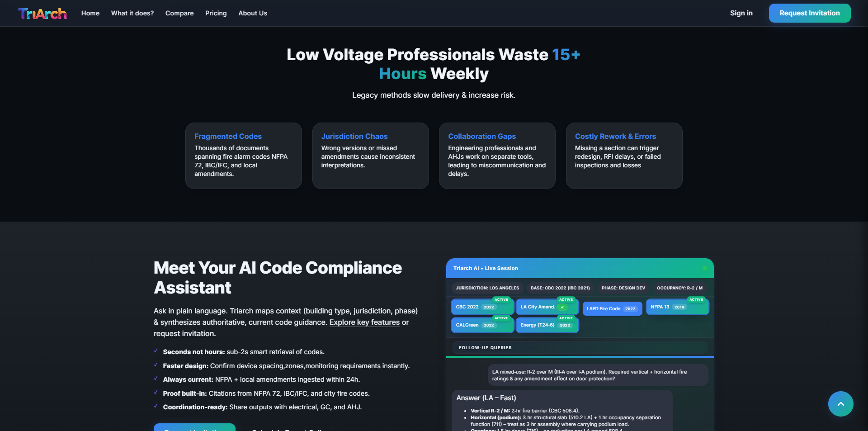This screenshot has width=868, height=431.
Task: Go to the Compare nav item
Action: coord(179,13)
